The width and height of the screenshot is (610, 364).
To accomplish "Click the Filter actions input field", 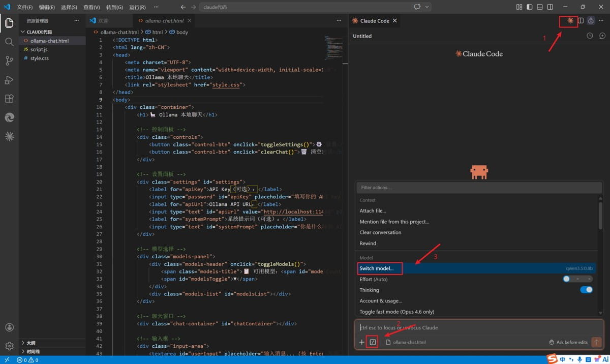I will point(478,188).
